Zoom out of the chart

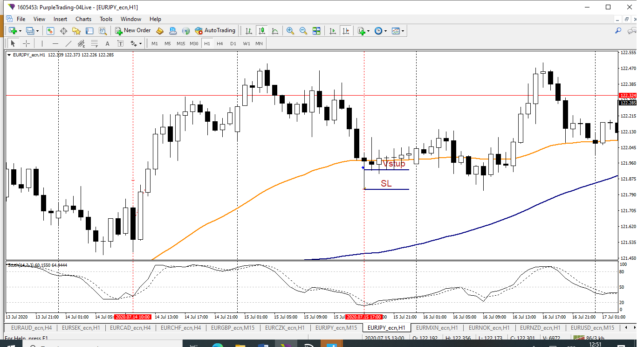coord(303,31)
